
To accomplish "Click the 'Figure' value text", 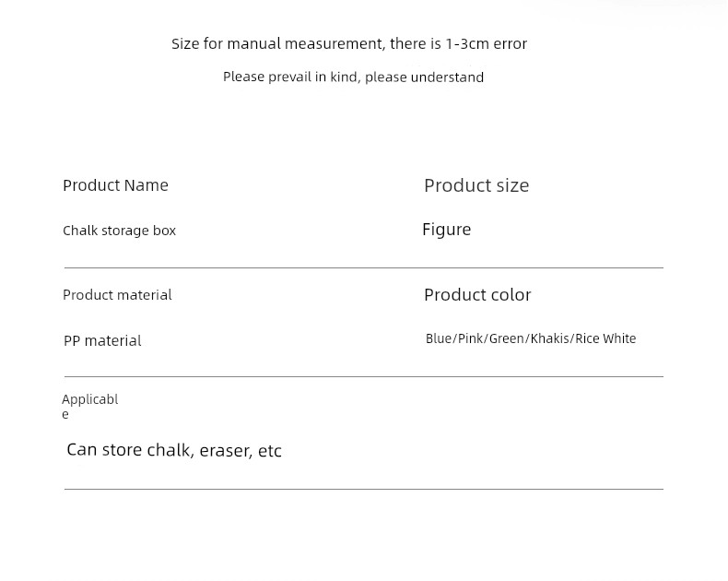I will coord(447,230).
